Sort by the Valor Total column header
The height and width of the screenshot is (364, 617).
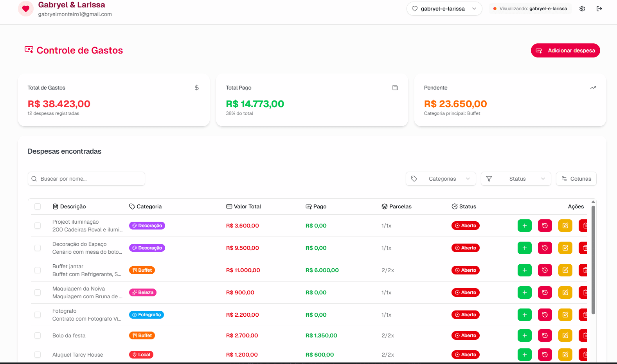(x=244, y=206)
